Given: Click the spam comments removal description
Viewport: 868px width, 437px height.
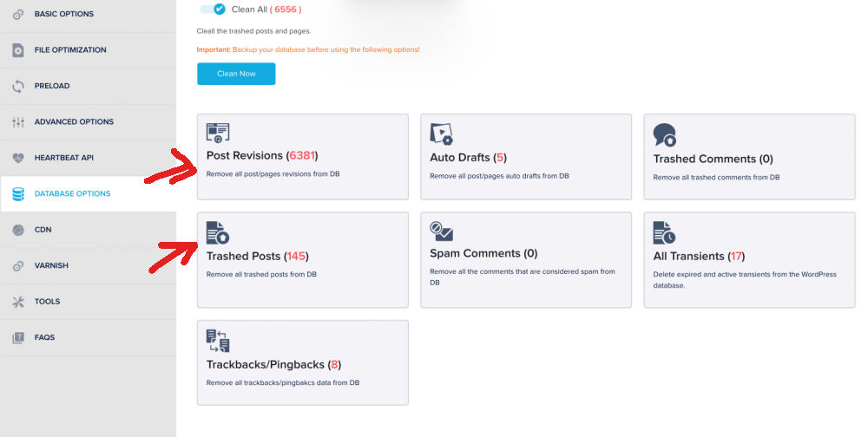Looking at the screenshot, I should (523, 277).
